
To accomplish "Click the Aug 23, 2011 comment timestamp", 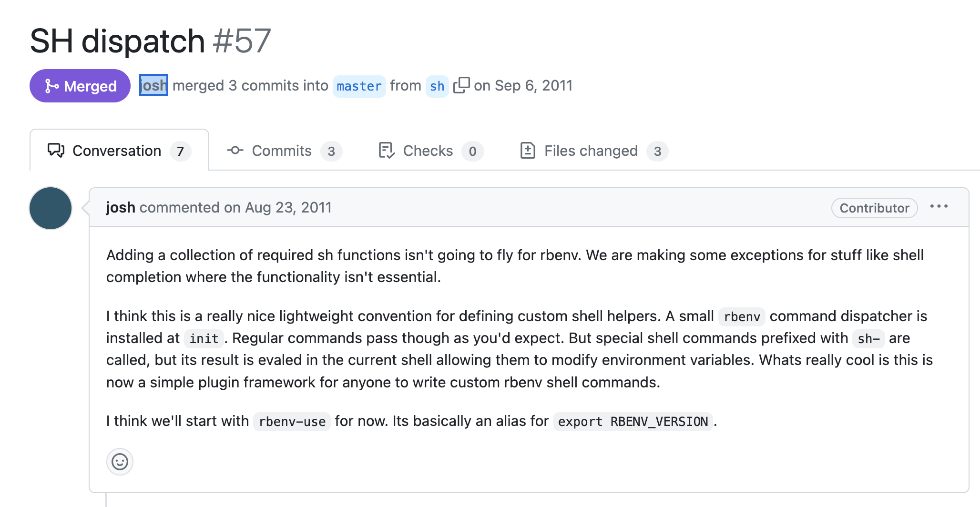I will point(288,207).
